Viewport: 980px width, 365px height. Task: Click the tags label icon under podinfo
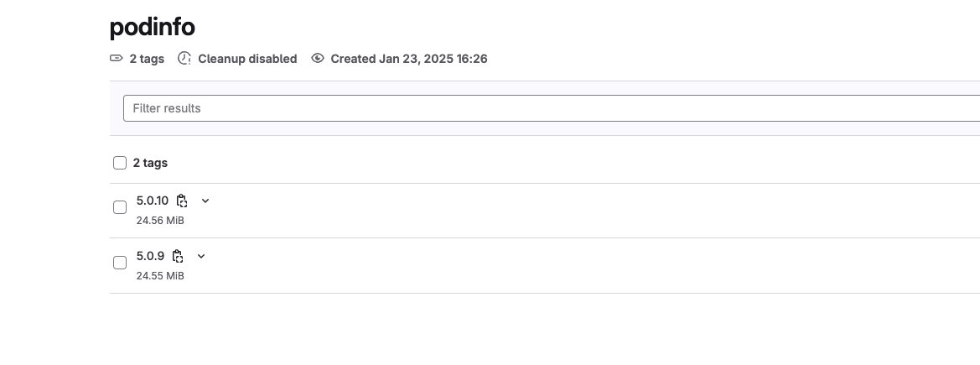click(x=117, y=58)
